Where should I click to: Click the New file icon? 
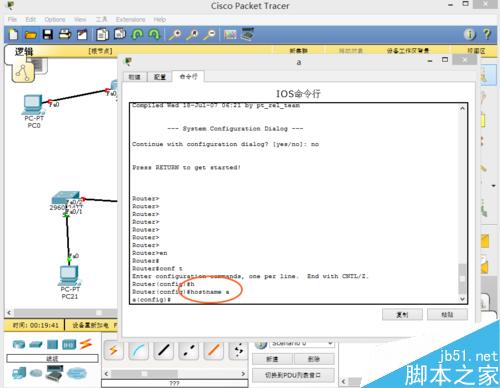click(x=14, y=34)
